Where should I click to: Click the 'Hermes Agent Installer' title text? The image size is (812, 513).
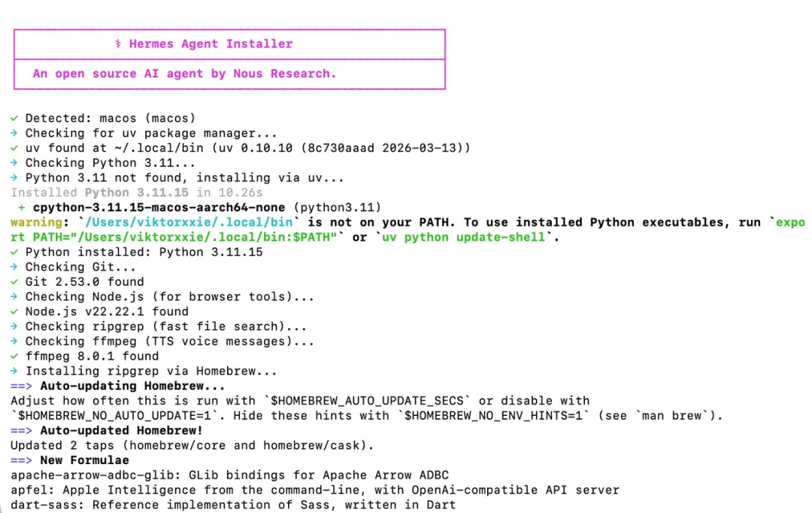coord(211,44)
